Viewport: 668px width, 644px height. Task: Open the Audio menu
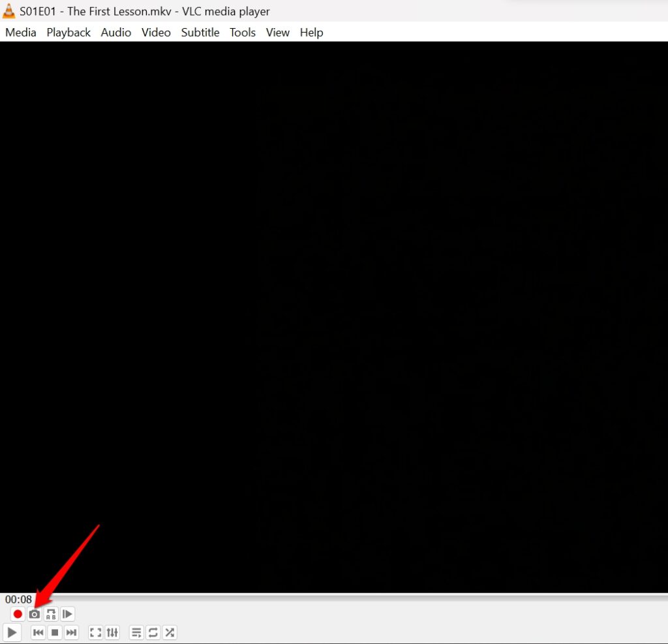[x=115, y=32]
